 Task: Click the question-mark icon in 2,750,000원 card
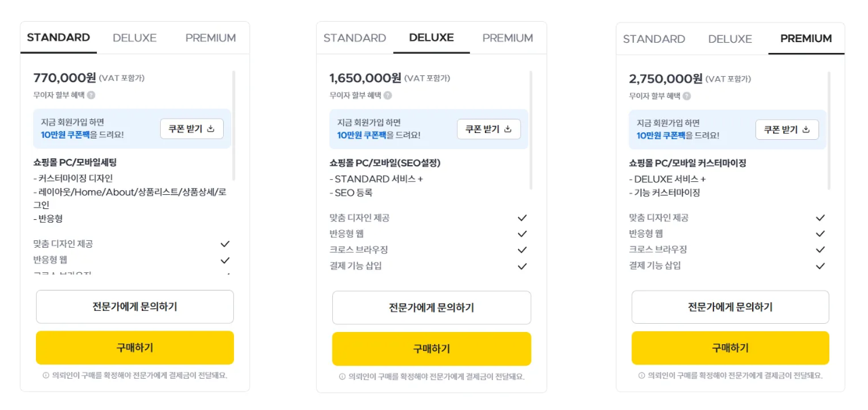click(686, 96)
